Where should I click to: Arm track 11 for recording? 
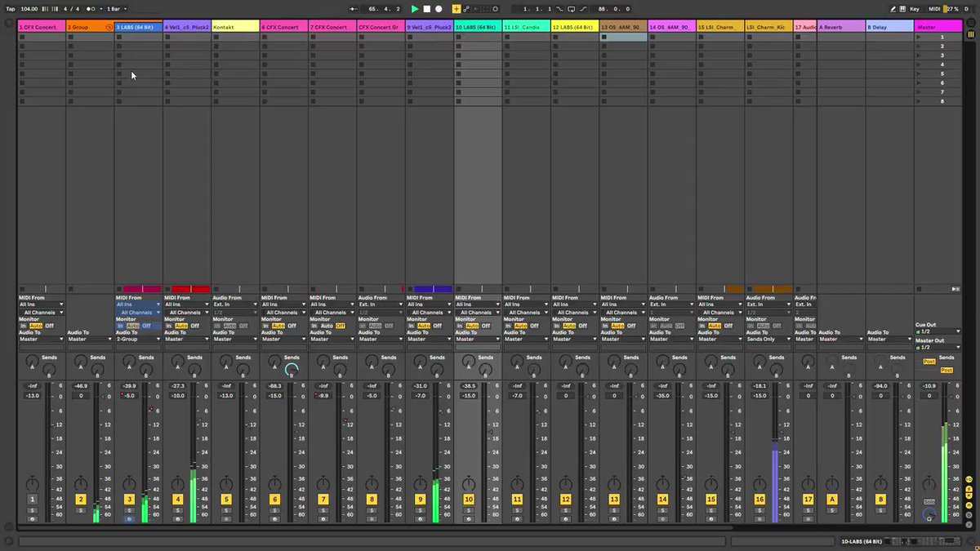pos(518,518)
